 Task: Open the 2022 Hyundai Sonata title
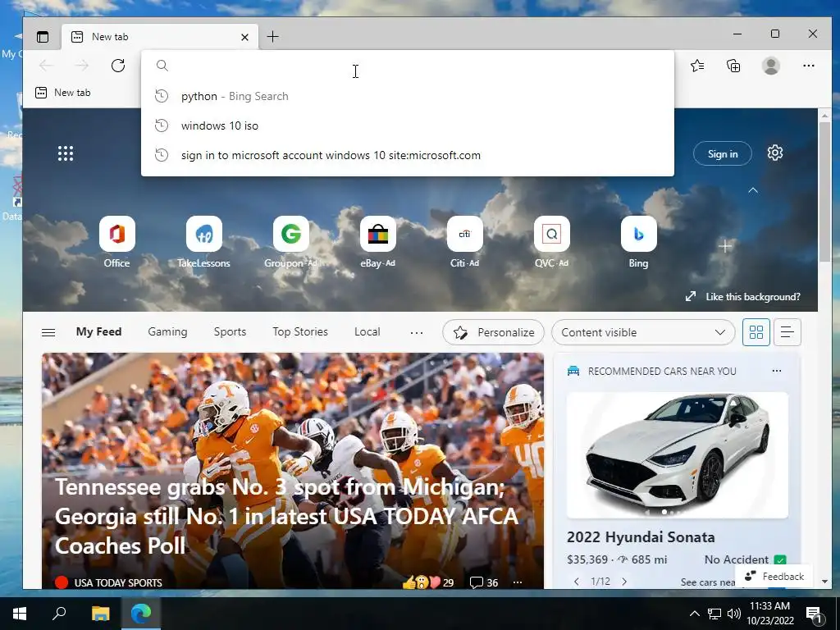coord(641,536)
